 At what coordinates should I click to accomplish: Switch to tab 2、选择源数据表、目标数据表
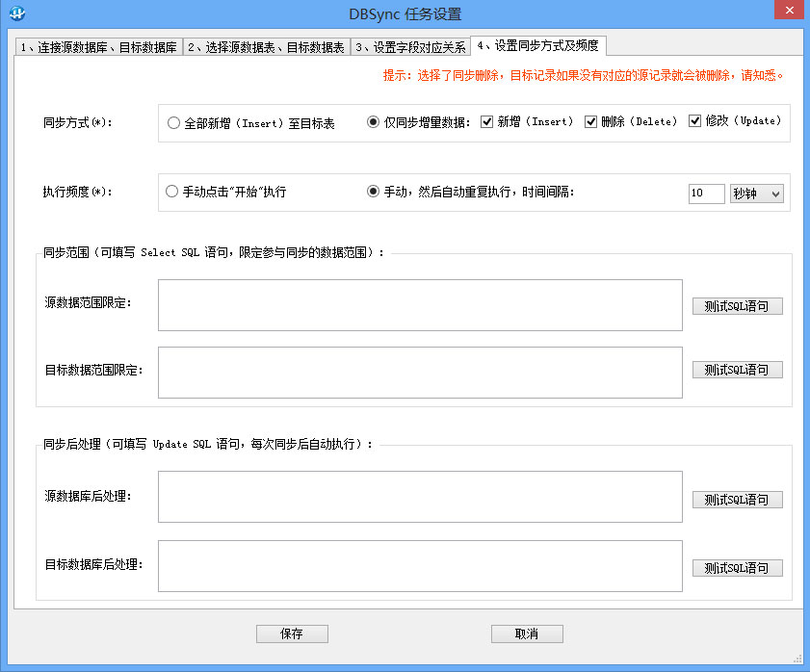click(266, 47)
